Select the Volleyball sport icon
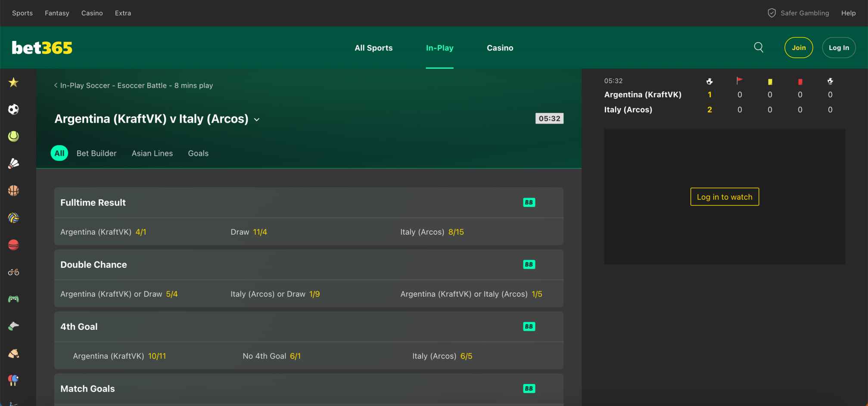 click(x=13, y=217)
